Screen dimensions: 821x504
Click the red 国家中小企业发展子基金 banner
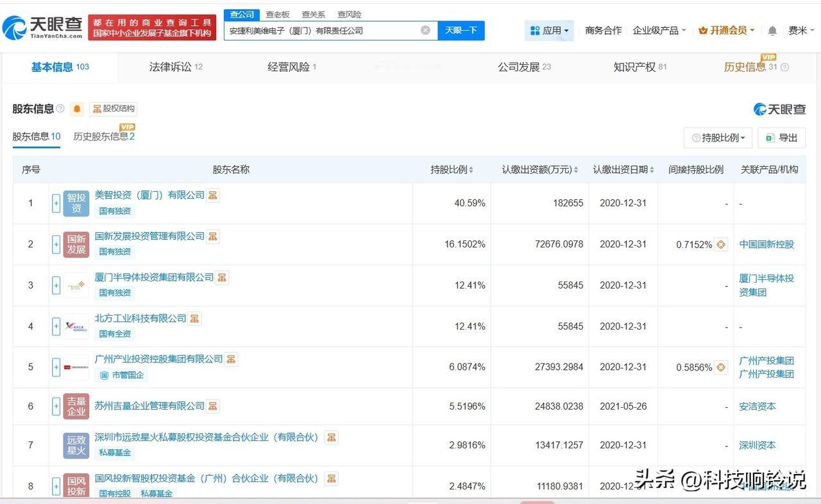[152, 28]
